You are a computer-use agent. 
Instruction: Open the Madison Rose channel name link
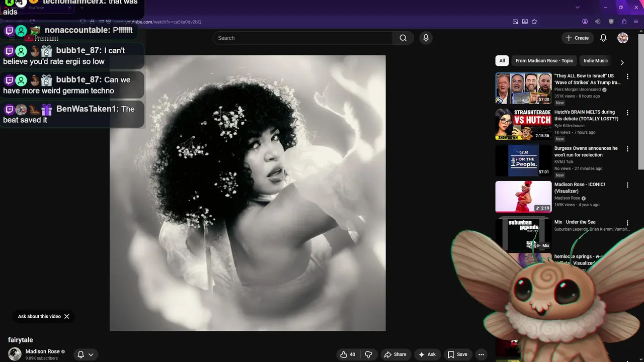click(x=43, y=351)
